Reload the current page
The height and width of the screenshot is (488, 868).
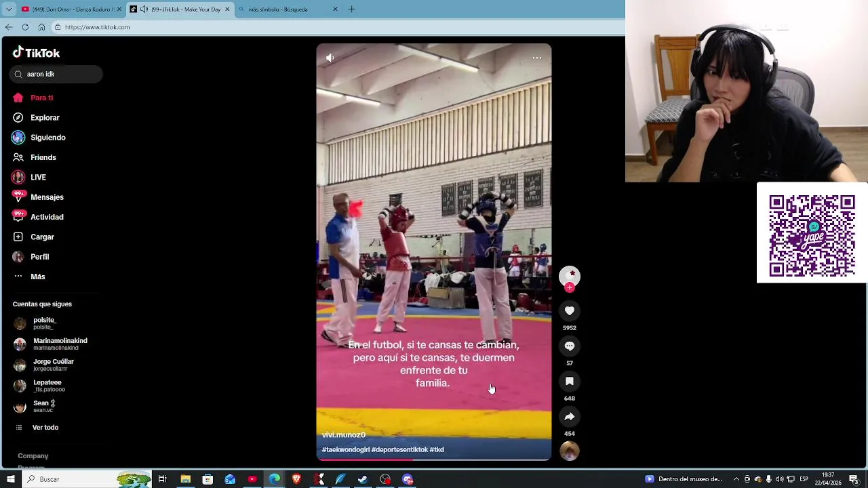(x=25, y=27)
